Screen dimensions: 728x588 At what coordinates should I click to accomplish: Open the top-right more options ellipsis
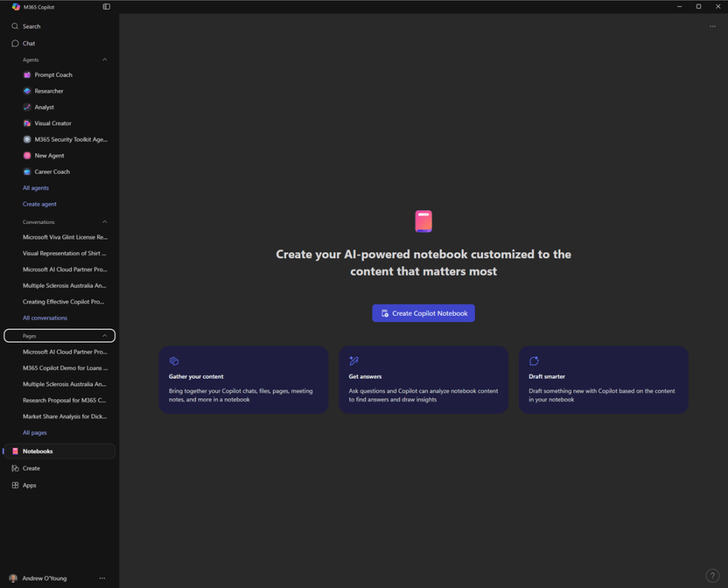click(x=712, y=26)
